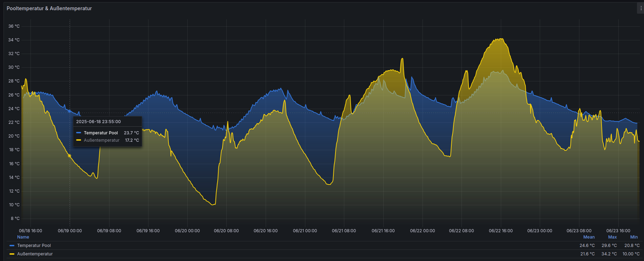
Task: Click the 10.00 °C Min value in legend
Action: [631, 254]
